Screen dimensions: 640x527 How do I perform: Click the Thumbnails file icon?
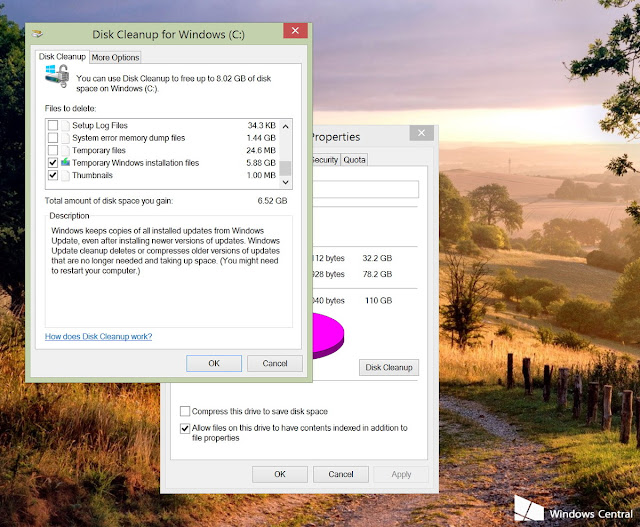[65, 175]
